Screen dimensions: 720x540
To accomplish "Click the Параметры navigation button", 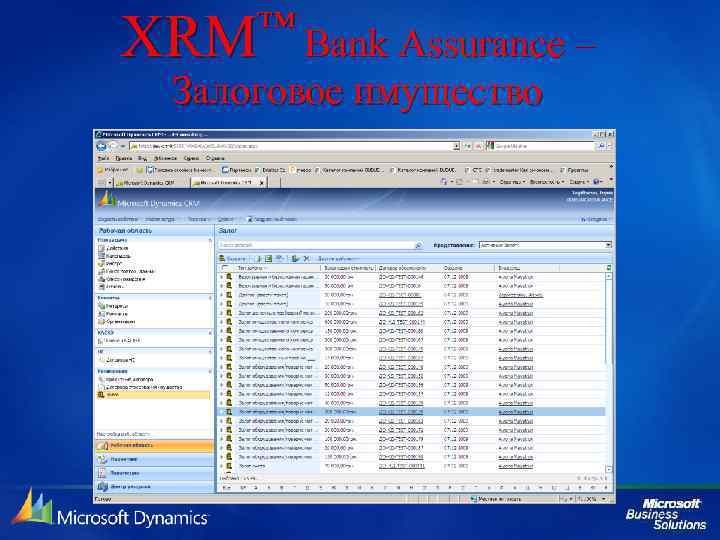I will pos(154,473).
